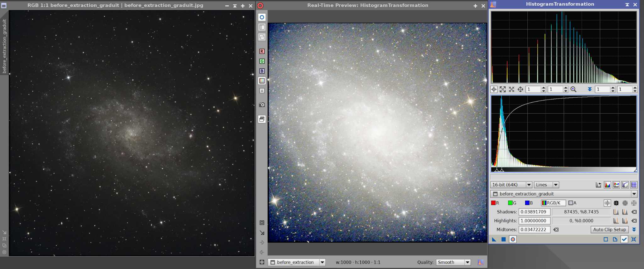This screenshot has width=644, height=269.
Task: Reset Midtones balance value
Action: pos(556,230)
